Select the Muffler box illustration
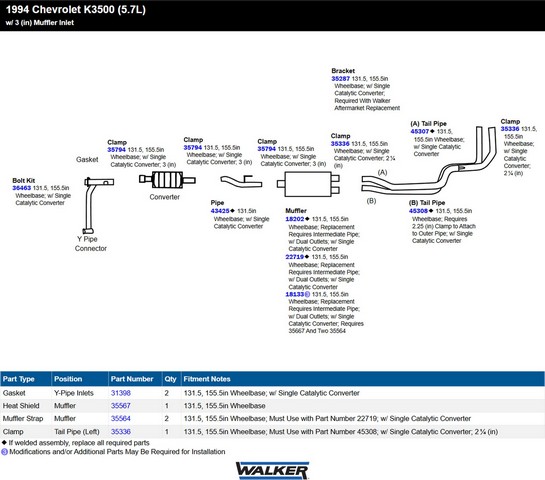The width and height of the screenshot is (545, 480). (x=308, y=184)
